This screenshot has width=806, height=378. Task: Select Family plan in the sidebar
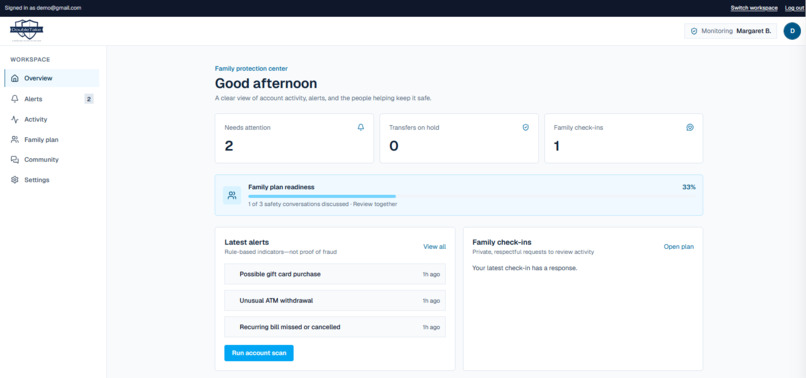(51, 139)
